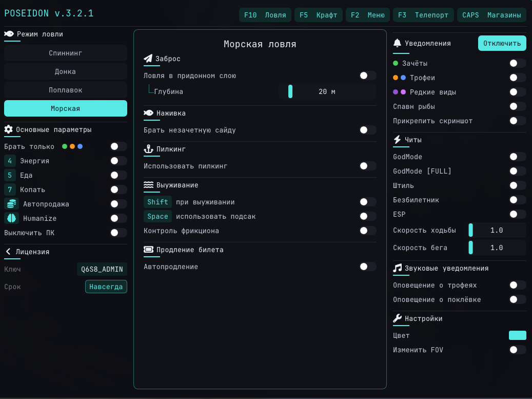Click the coins icon next to Автопродажа
532x399 pixels.
pos(11,204)
